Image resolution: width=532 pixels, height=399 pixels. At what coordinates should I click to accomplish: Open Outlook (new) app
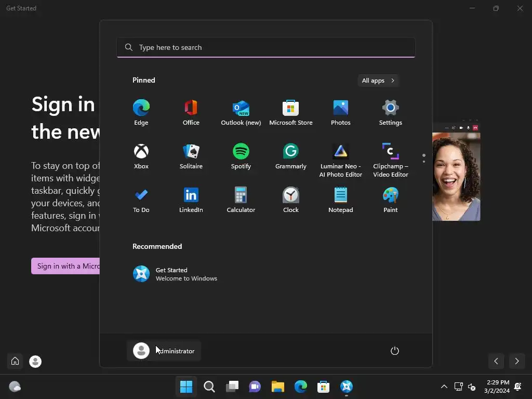tap(241, 113)
